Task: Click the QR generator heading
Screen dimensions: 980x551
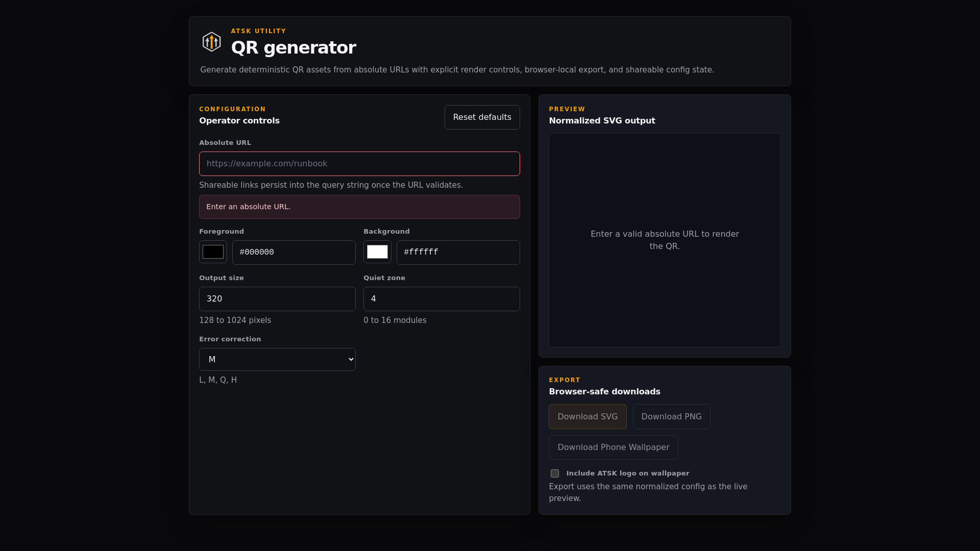Action: [293, 48]
